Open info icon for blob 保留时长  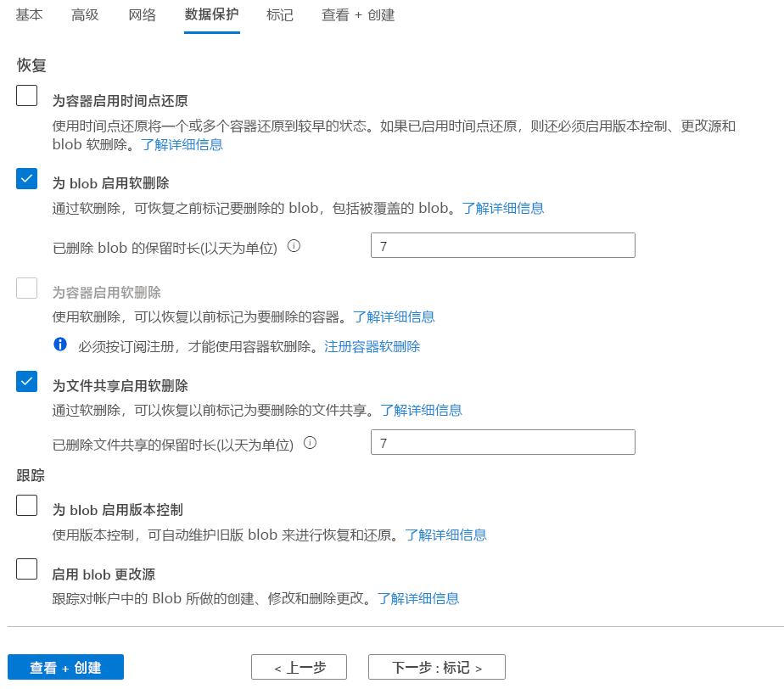click(x=294, y=246)
